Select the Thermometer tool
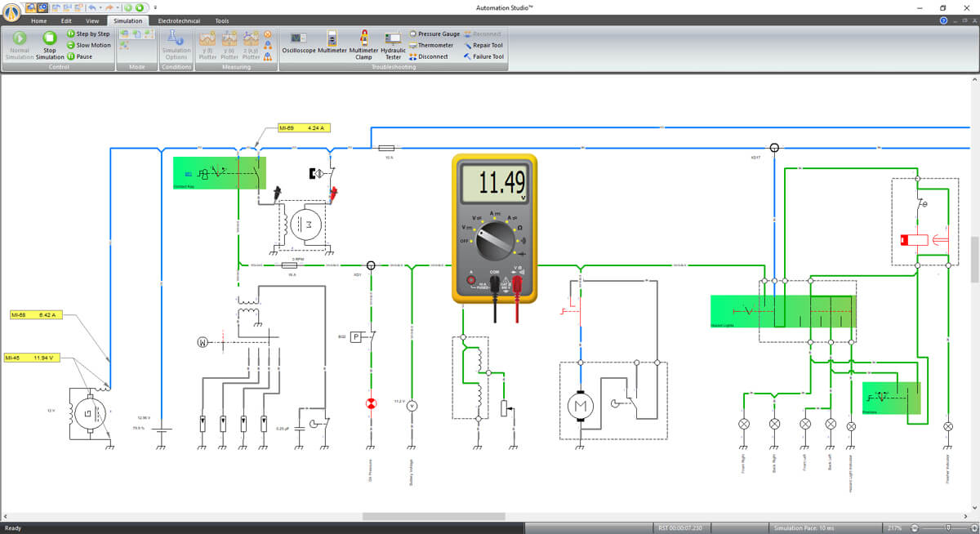The height and width of the screenshot is (534, 980). (x=431, y=46)
